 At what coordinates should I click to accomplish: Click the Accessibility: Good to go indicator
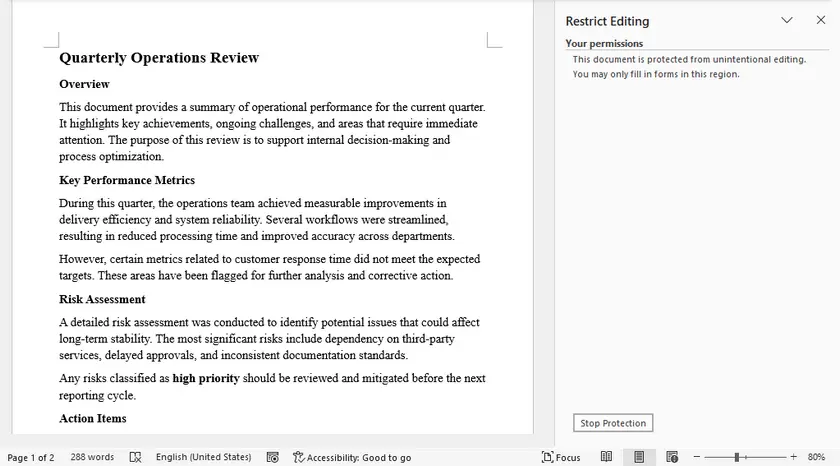click(x=351, y=457)
